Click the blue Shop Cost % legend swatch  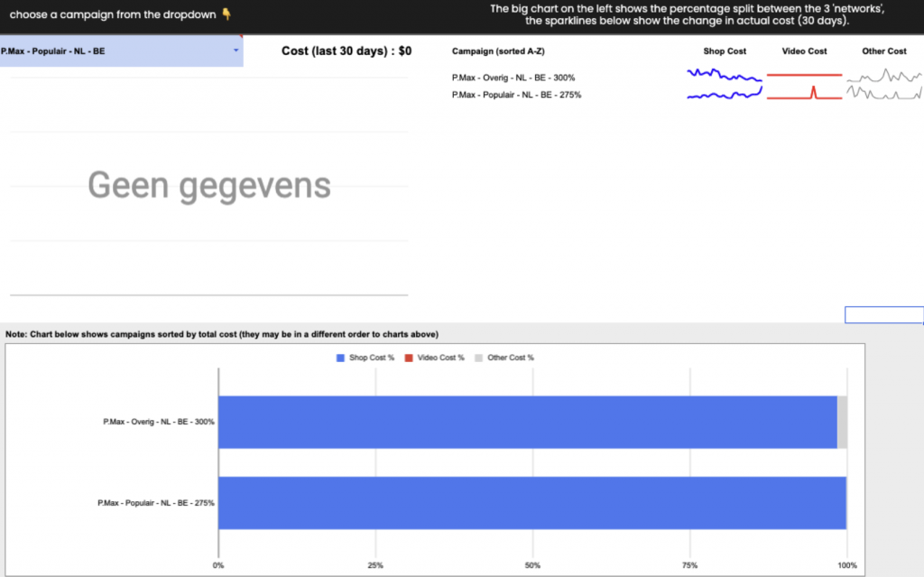[x=340, y=358]
